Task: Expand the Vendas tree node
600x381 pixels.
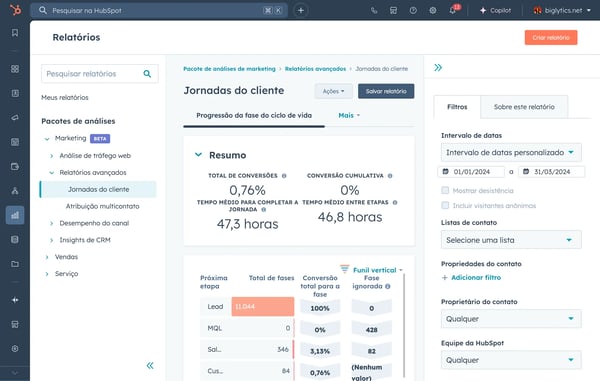Action: pyautogui.click(x=47, y=257)
